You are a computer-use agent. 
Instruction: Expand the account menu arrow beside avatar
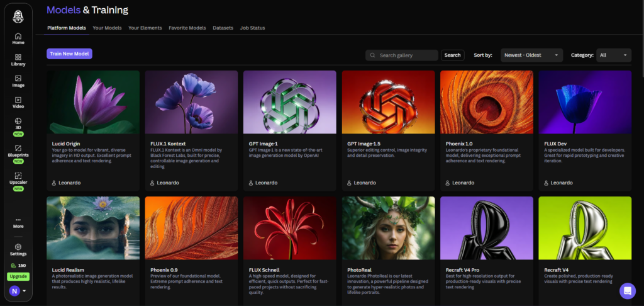pyautogui.click(x=25, y=291)
